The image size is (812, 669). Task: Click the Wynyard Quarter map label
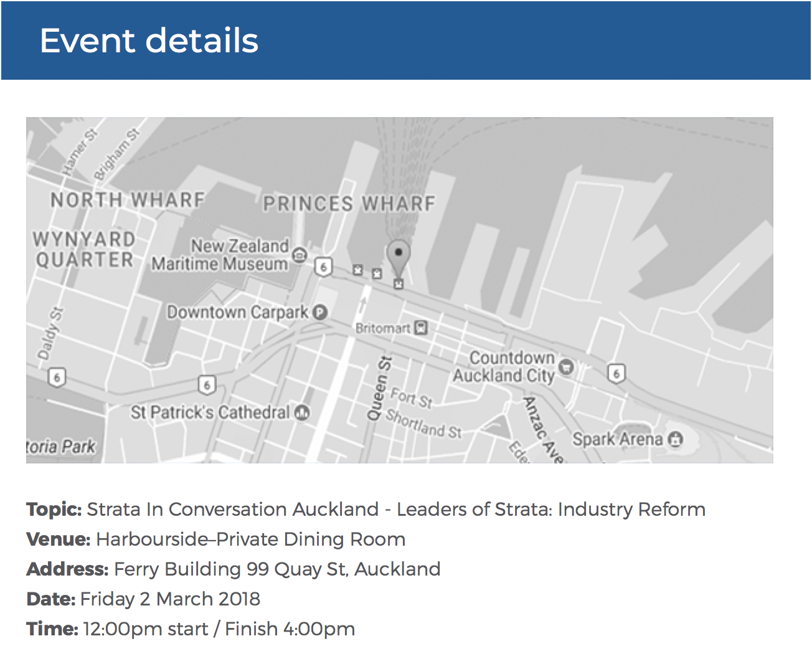coord(84,249)
